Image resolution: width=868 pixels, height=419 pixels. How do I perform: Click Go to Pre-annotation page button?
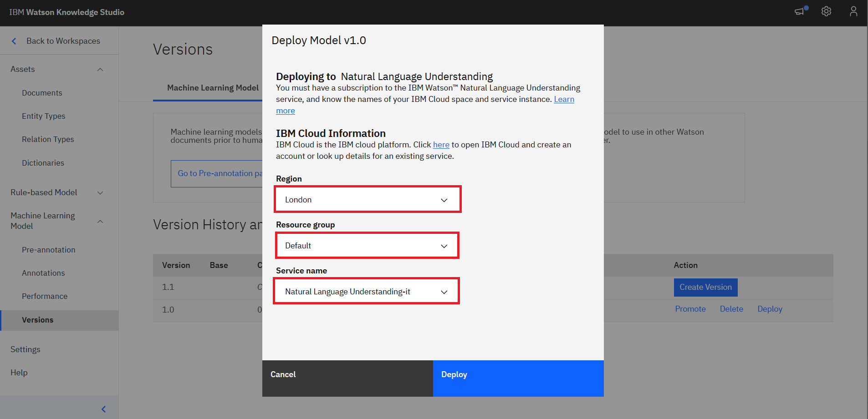[x=217, y=173]
